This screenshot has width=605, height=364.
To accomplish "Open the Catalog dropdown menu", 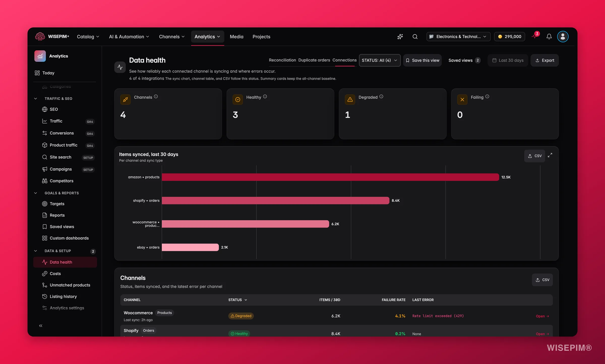I will (88, 37).
